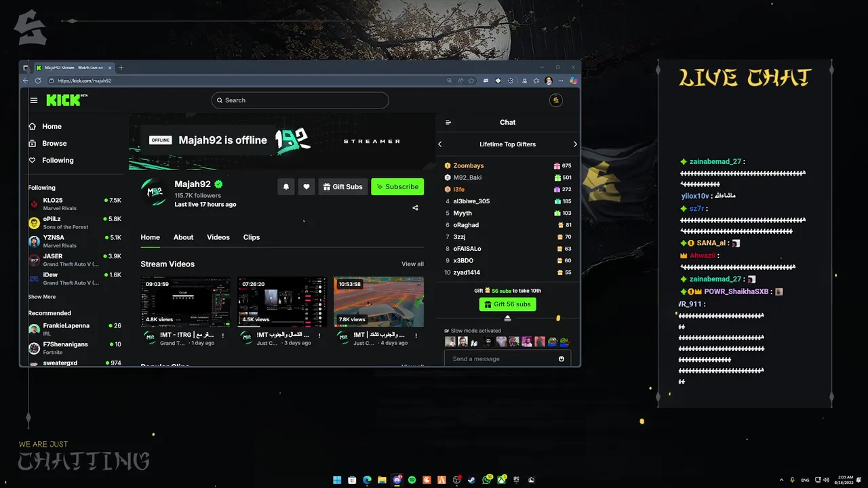Open a new browser tab
The image size is (868, 488).
tap(121, 68)
